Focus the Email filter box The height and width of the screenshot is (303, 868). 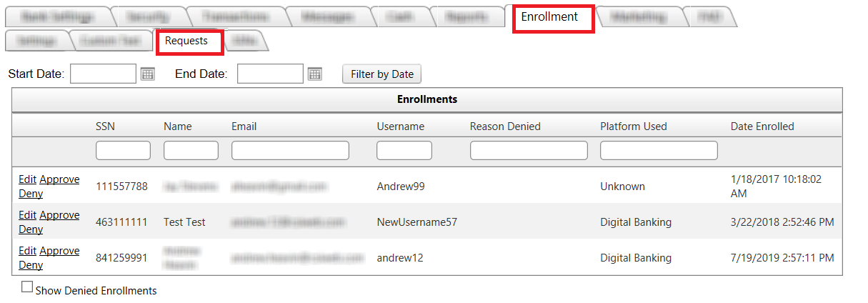coord(290,150)
